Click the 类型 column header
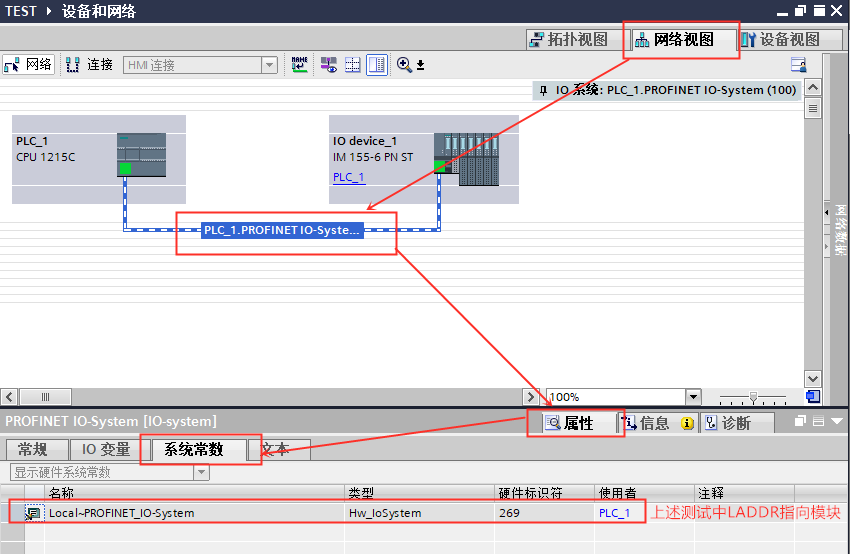Screen dimensions: 850x554 pos(420,493)
